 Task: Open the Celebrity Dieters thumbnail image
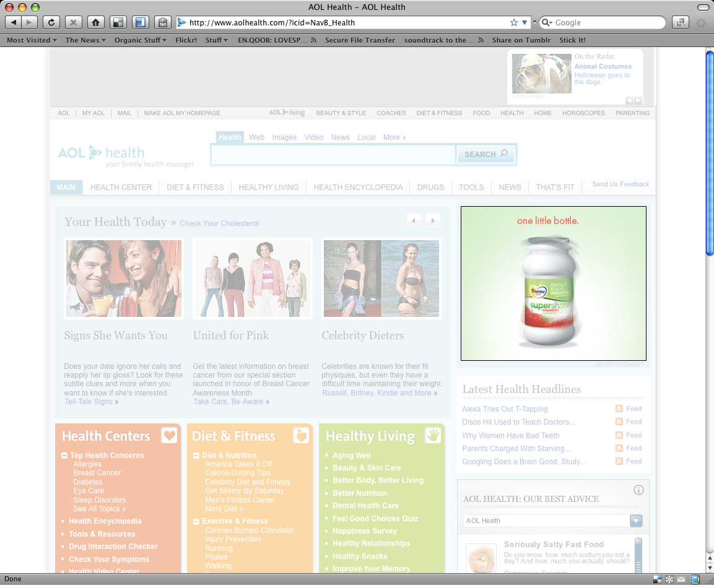click(x=381, y=279)
